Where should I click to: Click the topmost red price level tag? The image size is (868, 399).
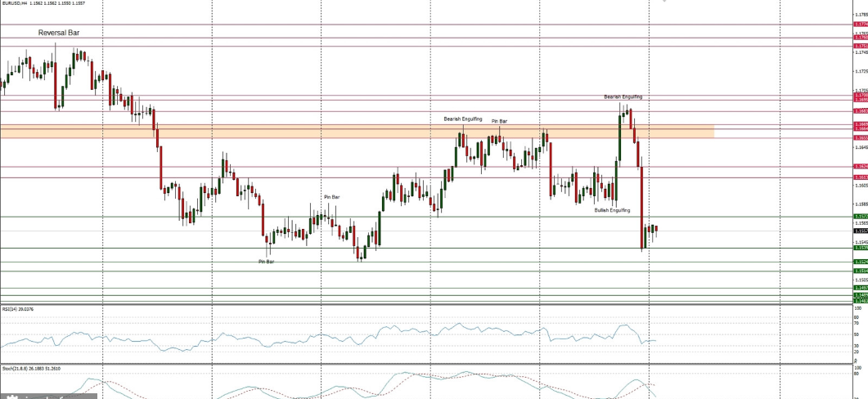click(x=860, y=25)
